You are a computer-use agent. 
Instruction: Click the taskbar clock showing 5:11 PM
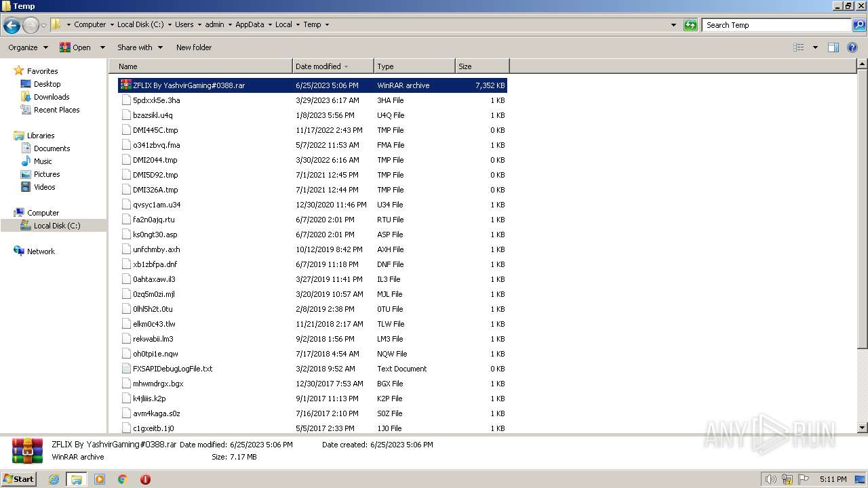click(x=833, y=479)
